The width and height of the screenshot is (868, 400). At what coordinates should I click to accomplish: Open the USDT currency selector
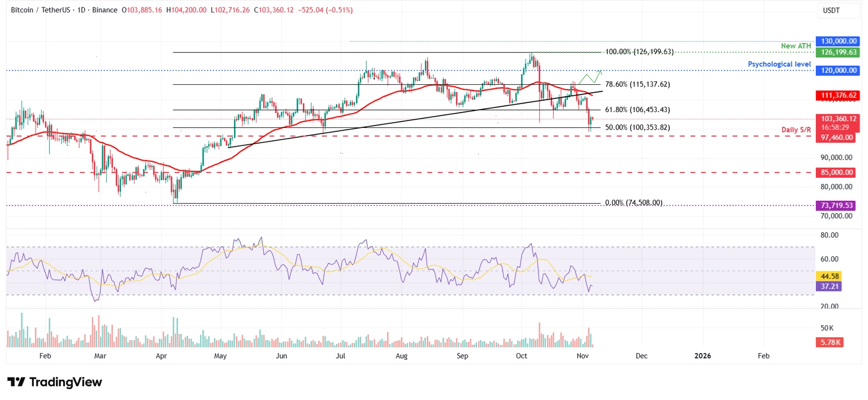tap(830, 11)
